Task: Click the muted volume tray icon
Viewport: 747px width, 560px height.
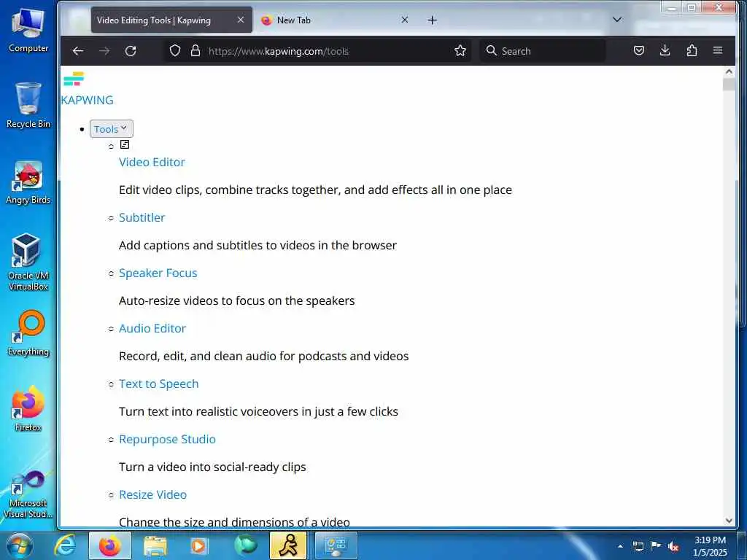Action: pyautogui.click(x=673, y=547)
